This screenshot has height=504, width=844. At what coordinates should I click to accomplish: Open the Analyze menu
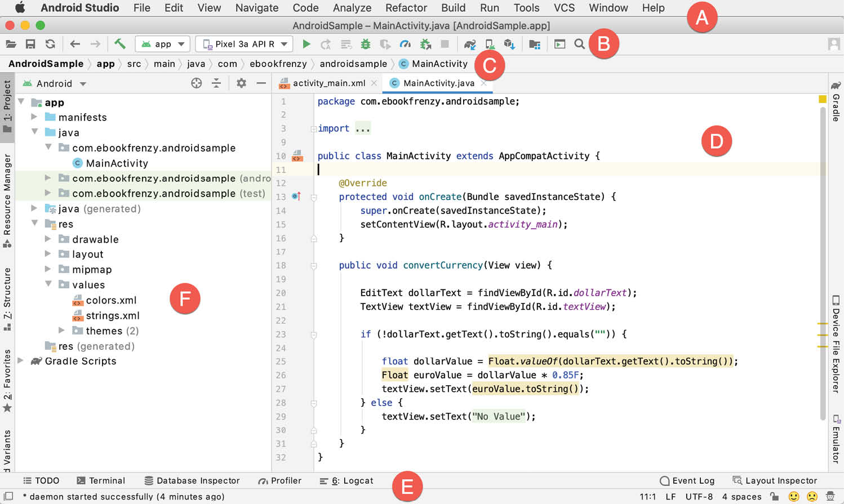(x=352, y=8)
